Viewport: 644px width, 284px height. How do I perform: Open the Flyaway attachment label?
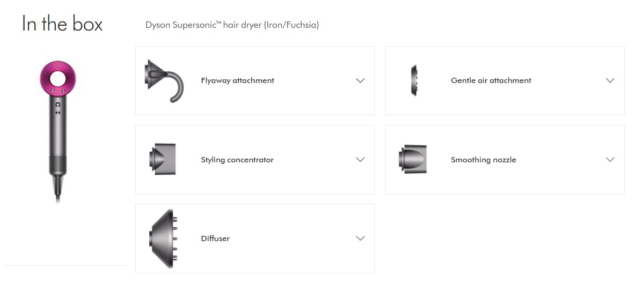[x=237, y=80]
